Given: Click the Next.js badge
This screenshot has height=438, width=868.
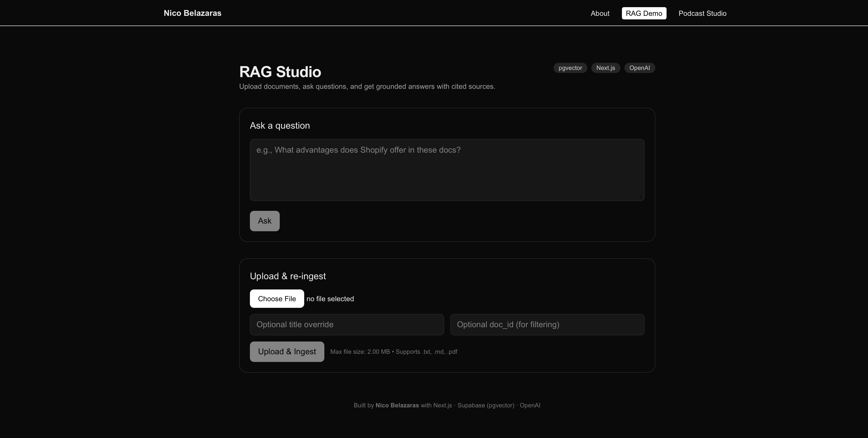Looking at the screenshot, I should (606, 68).
